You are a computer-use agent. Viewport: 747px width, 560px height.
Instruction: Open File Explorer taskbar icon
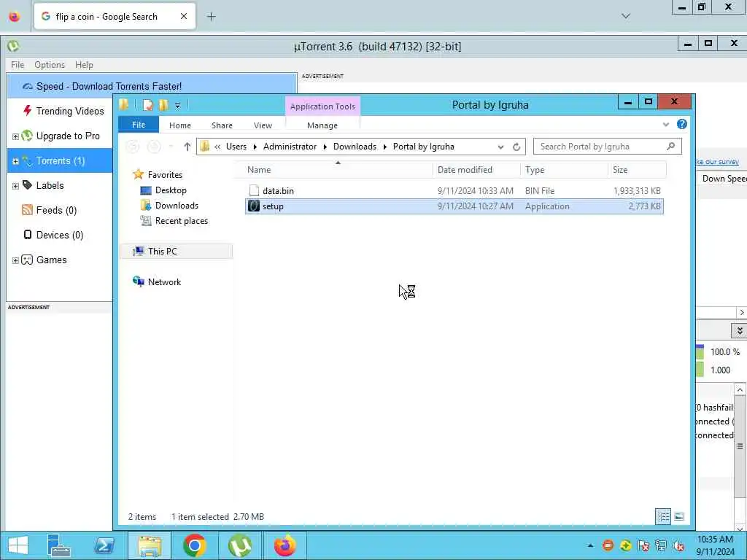pos(150,545)
